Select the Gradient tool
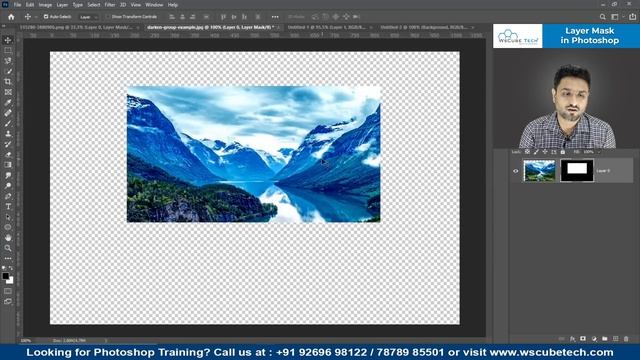This screenshot has width=640, height=360. pyautogui.click(x=8, y=165)
